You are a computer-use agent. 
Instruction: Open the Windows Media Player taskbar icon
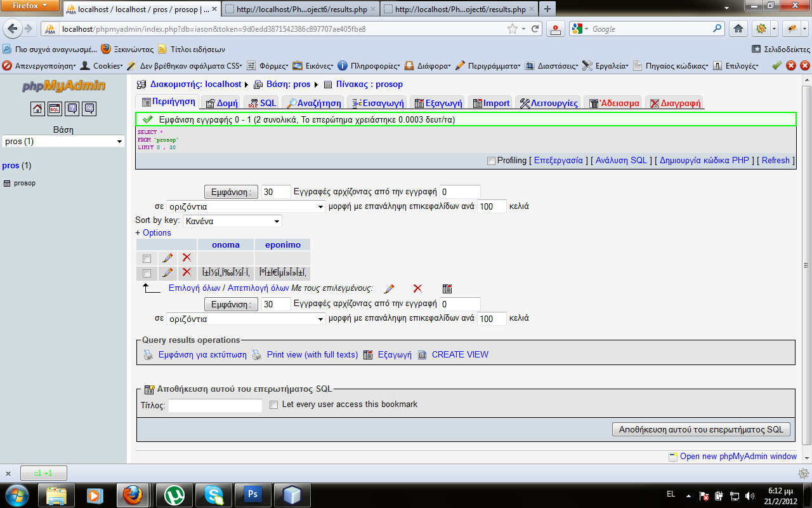pos(95,495)
